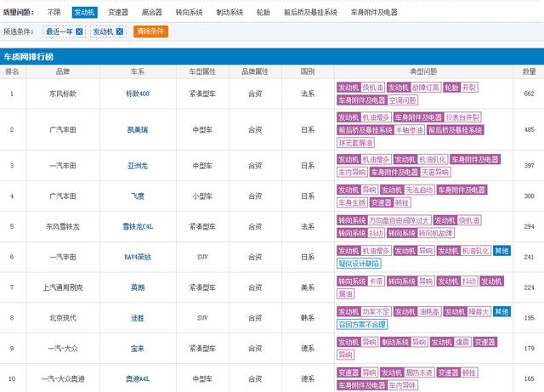Screen dimensions: 544x392
Task: Click the 上汽通用别克 brand cell
Action: (x=63, y=287)
